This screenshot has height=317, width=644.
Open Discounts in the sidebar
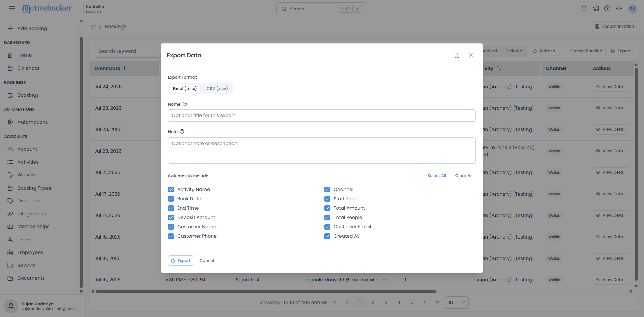29,201
